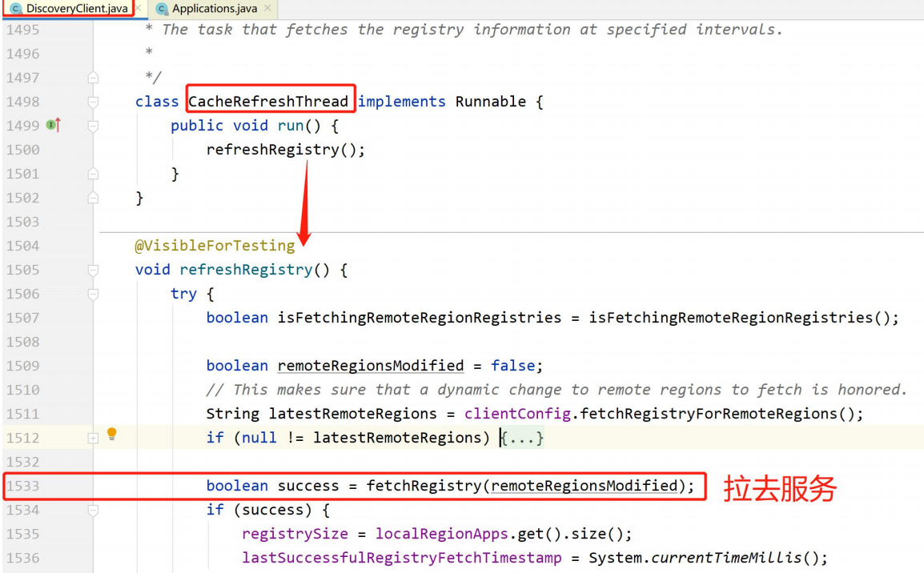
Task: Click line number 1498 in the gutter
Action: point(23,102)
